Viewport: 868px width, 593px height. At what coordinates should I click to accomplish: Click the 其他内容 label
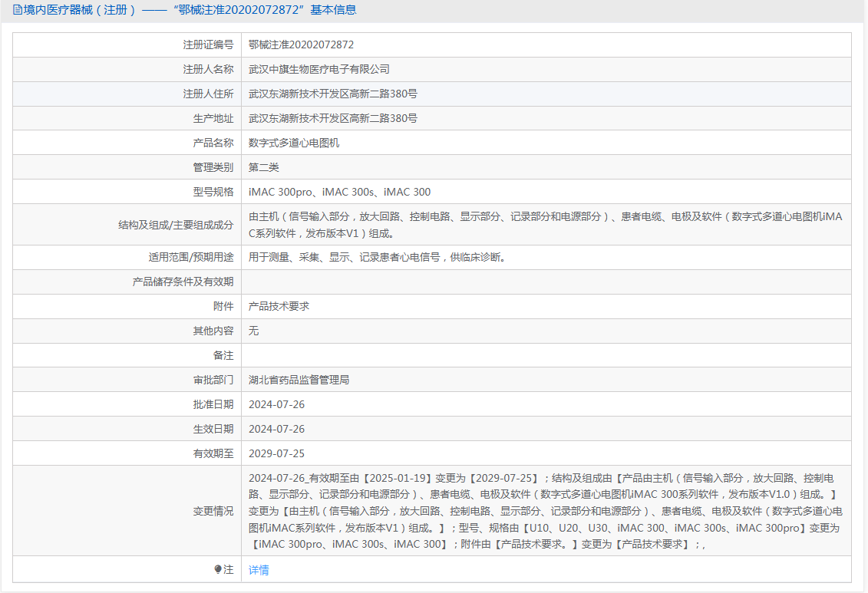tap(213, 331)
